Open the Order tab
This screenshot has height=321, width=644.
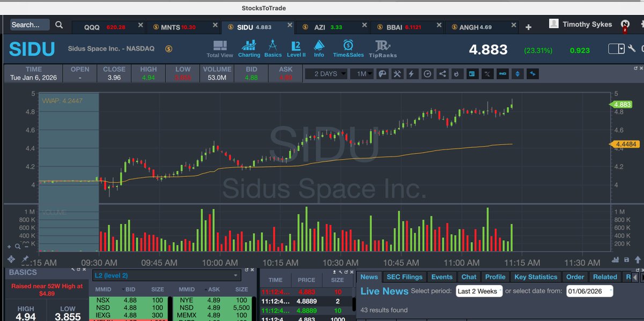pos(575,277)
